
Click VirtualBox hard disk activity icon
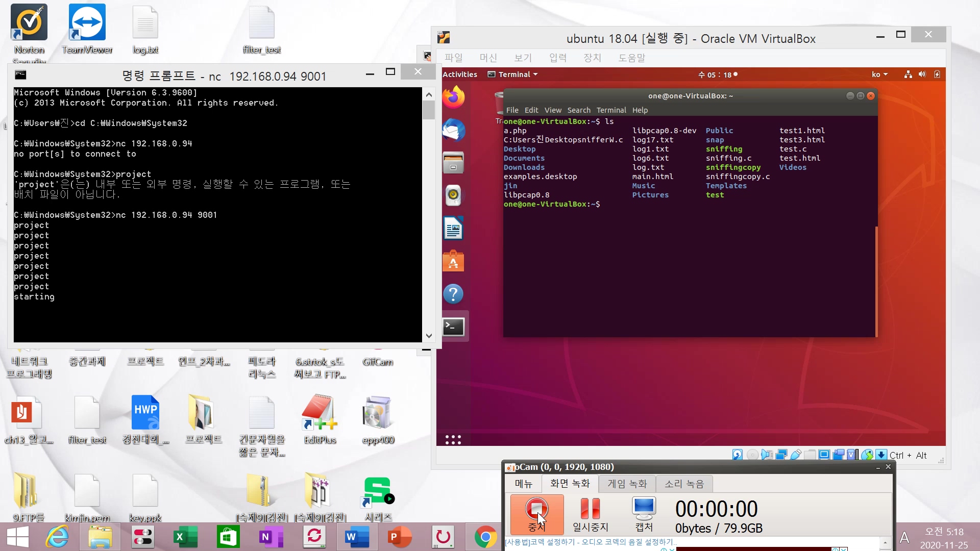pyautogui.click(x=738, y=455)
